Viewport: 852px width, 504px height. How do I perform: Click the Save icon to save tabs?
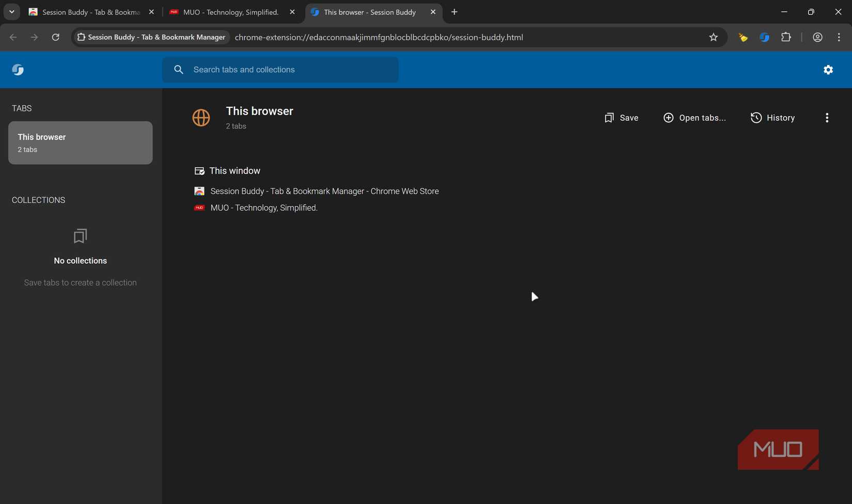pos(610,118)
